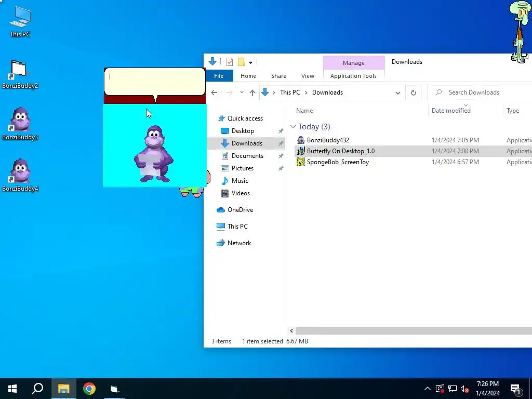Viewport: 532px width, 399px height.
Task: Click File Explorer taskbar icon
Action: tap(63, 389)
